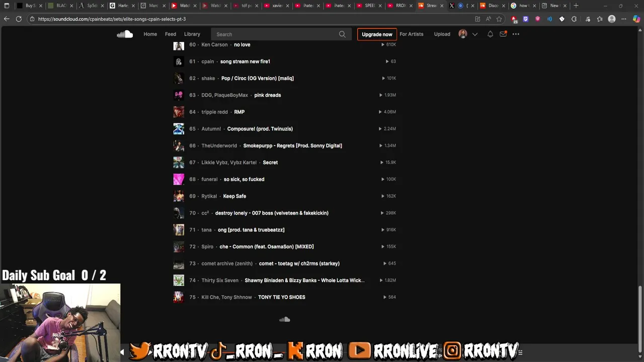Click the artwork thumbnail for TONY TIE YO SHOES
644x362 pixels.
point(179,297)
